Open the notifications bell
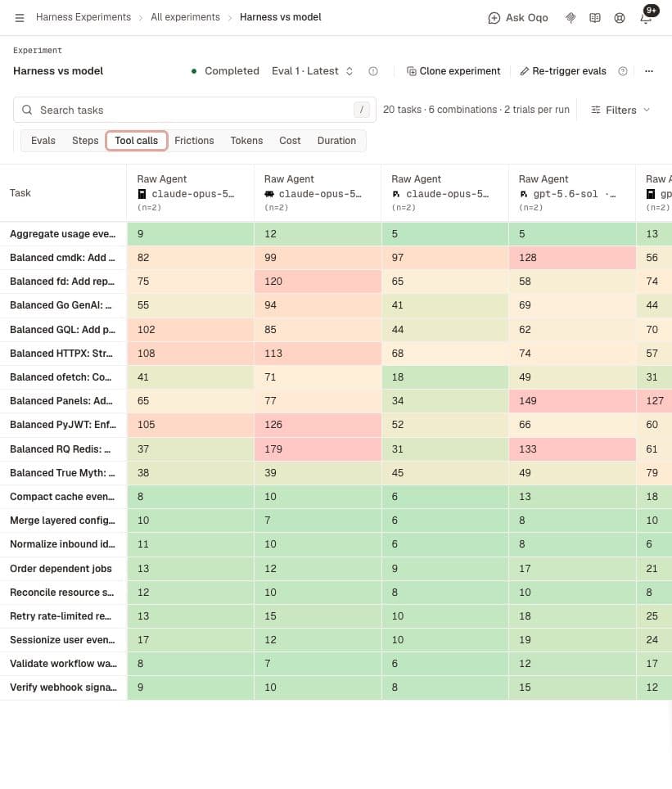672x789 pixels. click(x=646, y=18)
